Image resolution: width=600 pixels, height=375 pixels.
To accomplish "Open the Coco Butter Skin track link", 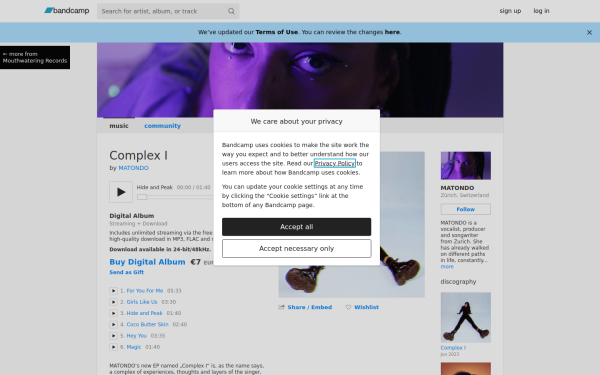I will click(x=147, y=324).
